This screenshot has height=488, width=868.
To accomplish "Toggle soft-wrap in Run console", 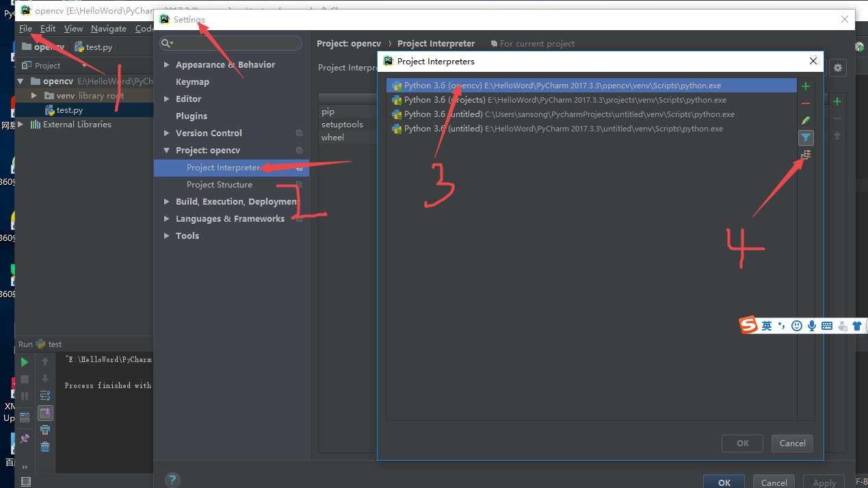I will pos(45,396).
